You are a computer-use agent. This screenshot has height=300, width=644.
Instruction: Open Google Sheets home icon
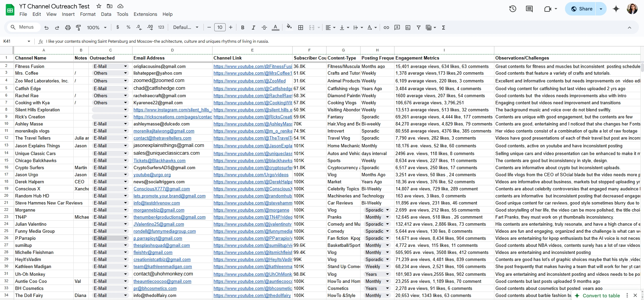(x=10, y=9)
